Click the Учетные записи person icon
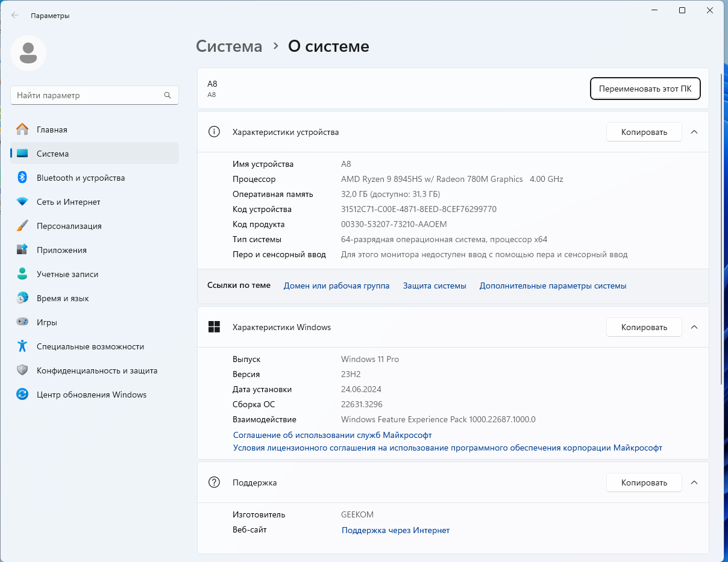The height and width of the screenshot is (562, 728). click(22, 274)
